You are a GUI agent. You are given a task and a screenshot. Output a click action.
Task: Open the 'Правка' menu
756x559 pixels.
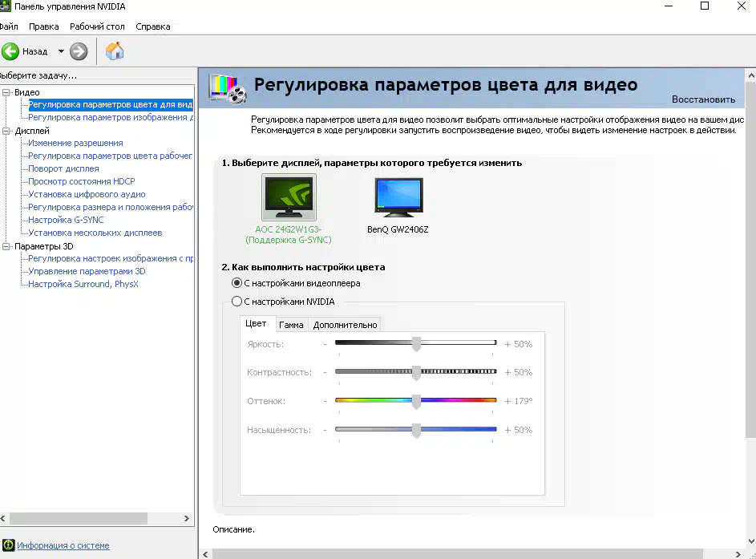point(44,26)
